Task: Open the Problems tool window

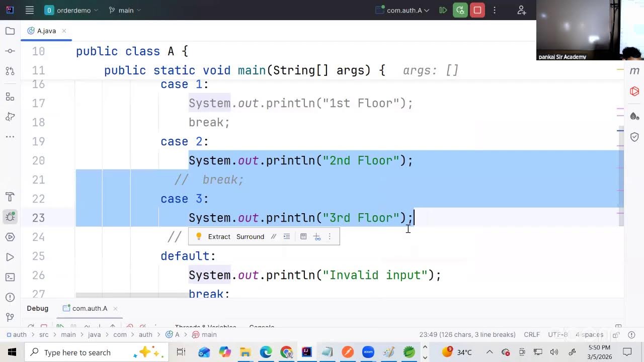Action: 10,297
